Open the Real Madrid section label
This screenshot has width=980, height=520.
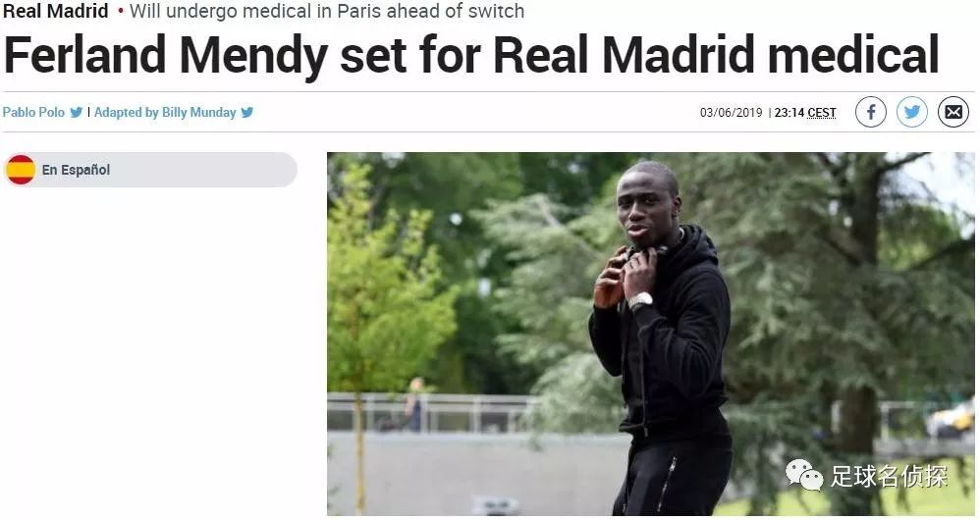(56, 11)
